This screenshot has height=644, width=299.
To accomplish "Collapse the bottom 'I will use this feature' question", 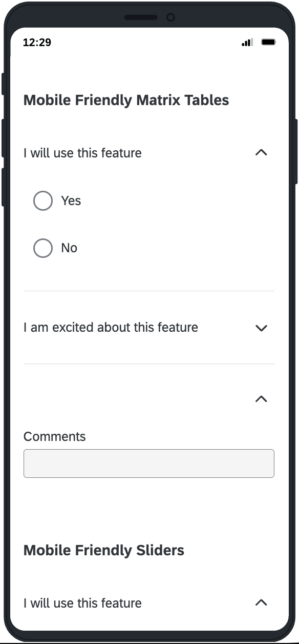I will pos(261,603).
